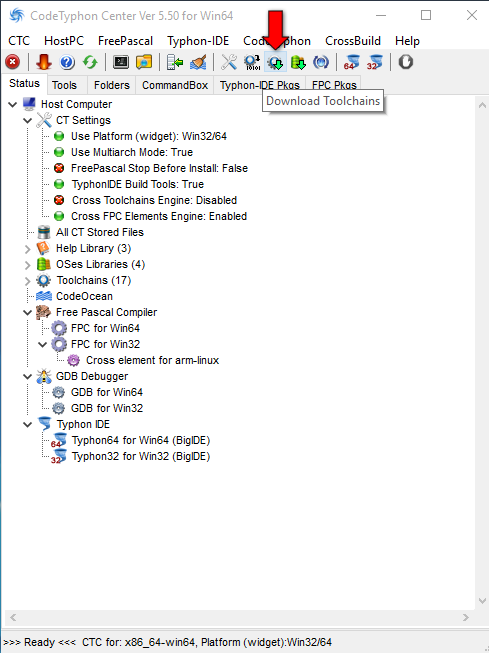Switch to the FPC Pkgs tab

pyautogui.click(x=334, y=85)
